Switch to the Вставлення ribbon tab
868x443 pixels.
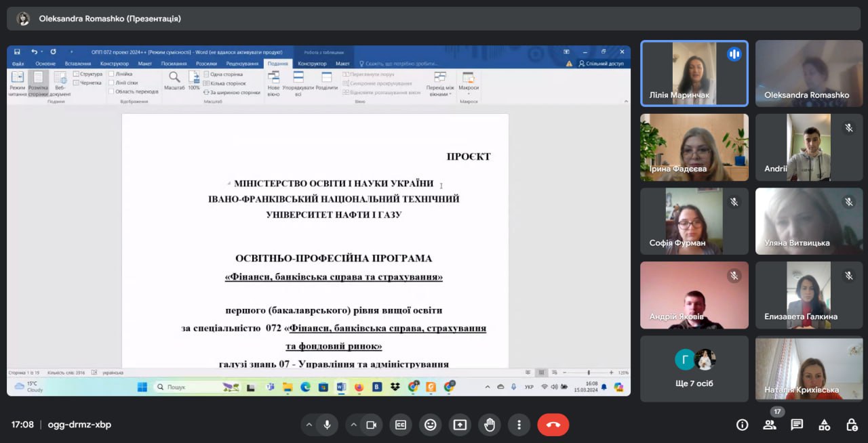[x=78, y=64]
